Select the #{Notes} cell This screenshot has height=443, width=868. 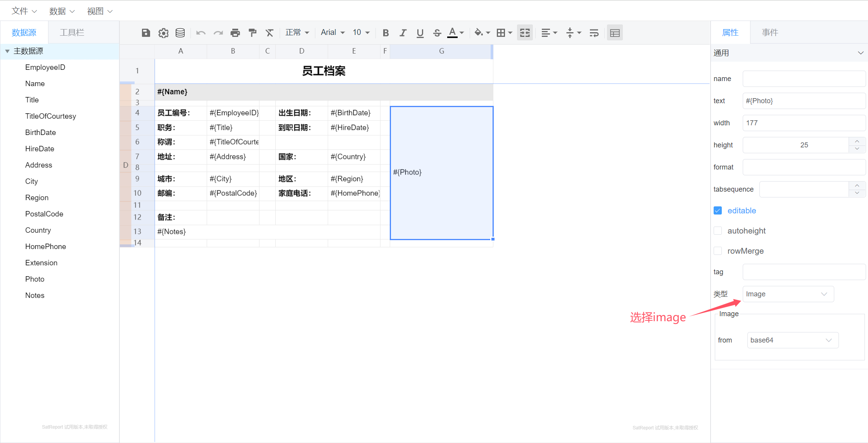point(268,232)
